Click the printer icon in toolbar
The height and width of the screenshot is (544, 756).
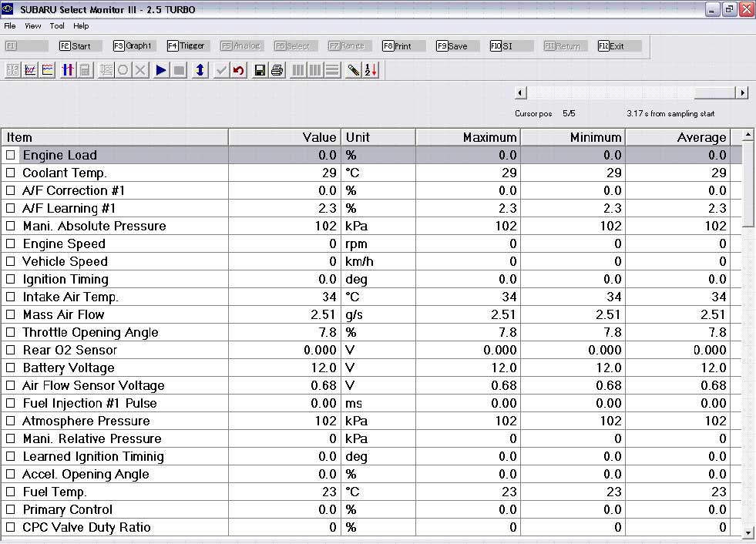pos(277,70)
